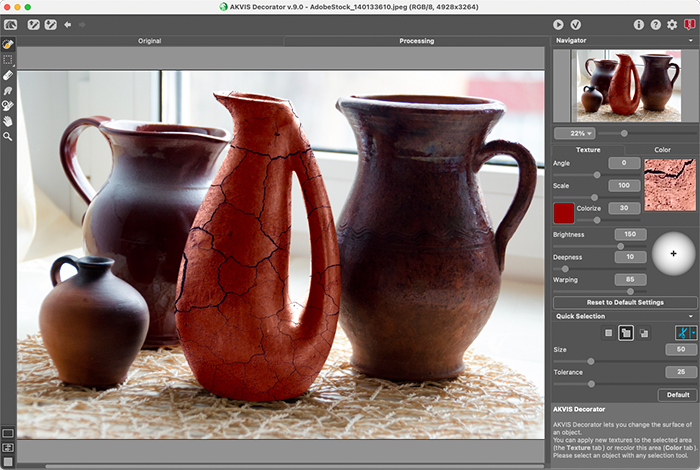Screen dimensions: 700x470
Task: Toggle New Selection mode
Action: [607, 333]
